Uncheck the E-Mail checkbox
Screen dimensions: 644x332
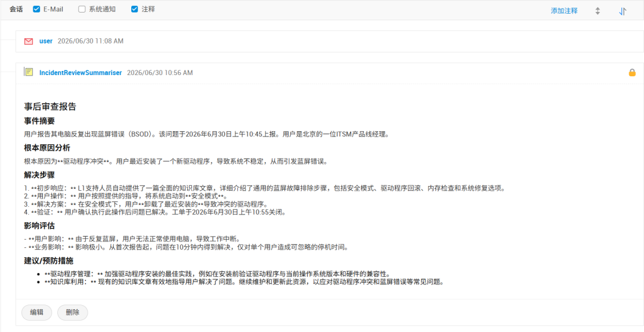[x=36, y=10]
